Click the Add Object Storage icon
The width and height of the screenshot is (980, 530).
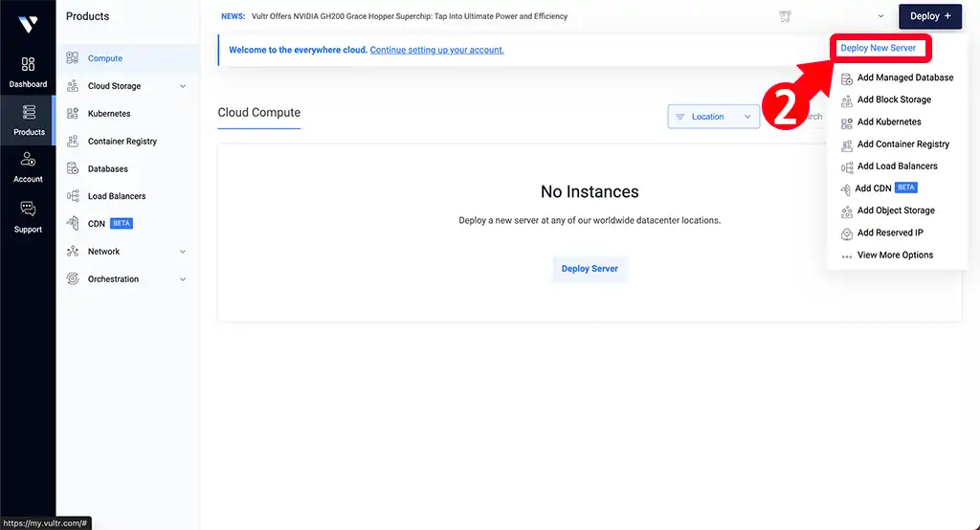pos(847,211)
